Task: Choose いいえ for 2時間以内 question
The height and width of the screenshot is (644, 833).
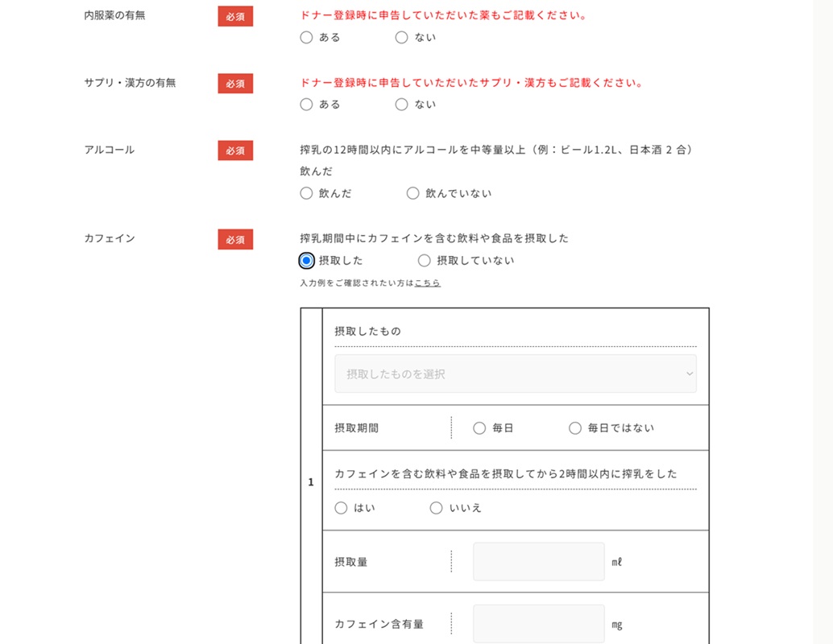Action: coord(436,508)
